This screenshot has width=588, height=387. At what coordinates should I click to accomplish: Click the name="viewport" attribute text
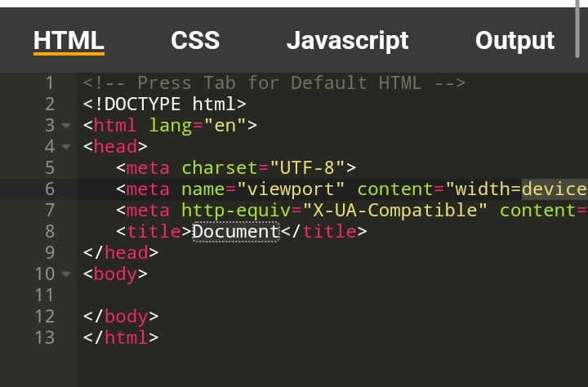click(263, 189)
